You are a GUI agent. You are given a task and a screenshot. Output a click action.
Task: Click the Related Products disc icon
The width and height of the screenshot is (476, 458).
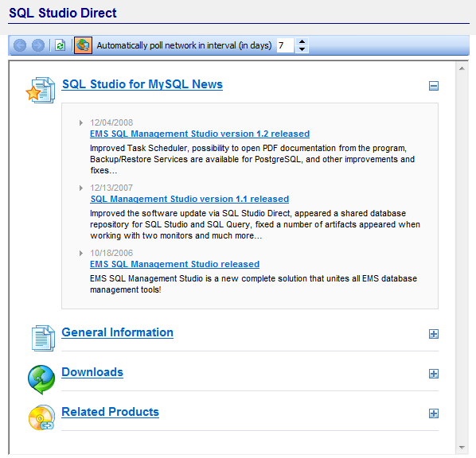click(41, 417)
